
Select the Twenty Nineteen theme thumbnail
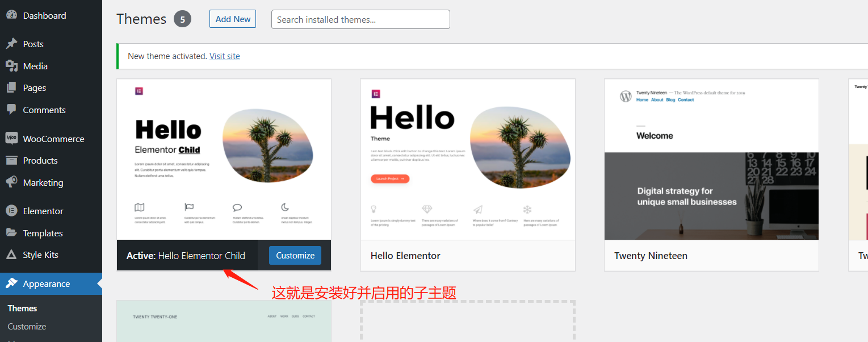(711, 160)
